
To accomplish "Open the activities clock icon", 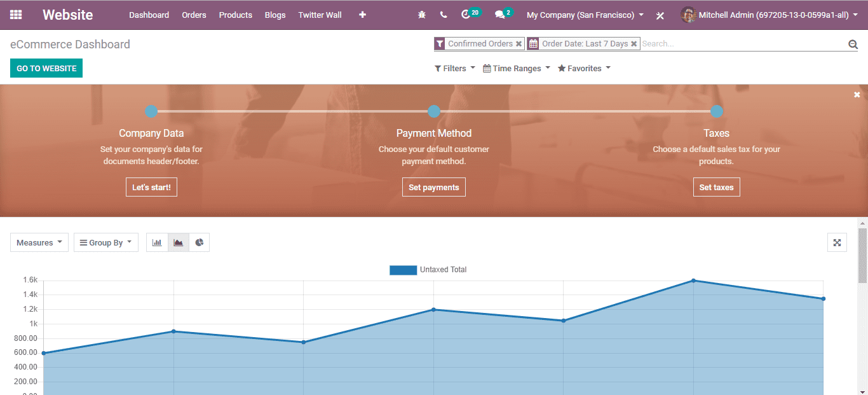I will tap(466, 15).
